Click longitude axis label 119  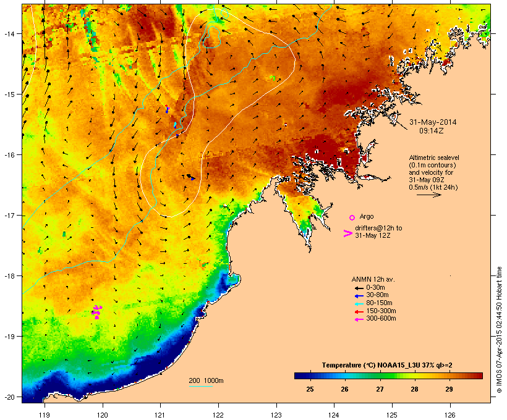tap(45, 415)
